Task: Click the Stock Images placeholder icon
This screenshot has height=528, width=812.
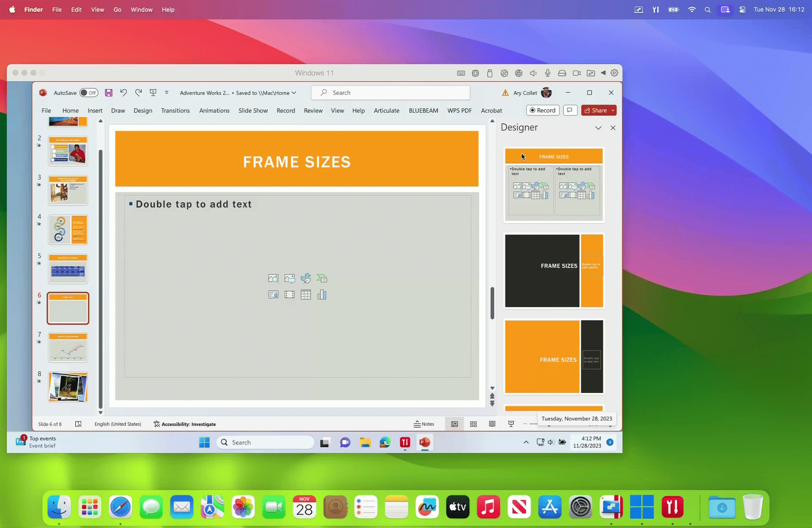Action: (273, 279)
